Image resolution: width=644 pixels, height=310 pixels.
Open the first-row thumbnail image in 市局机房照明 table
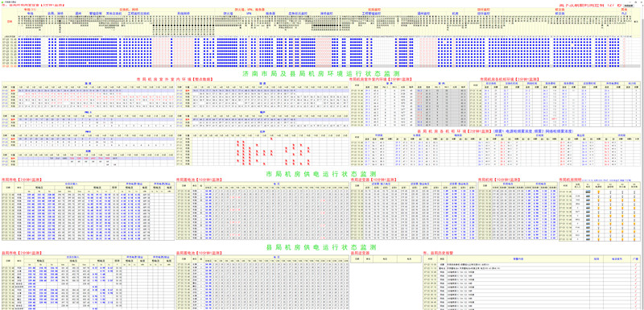(x=588, y=192)
